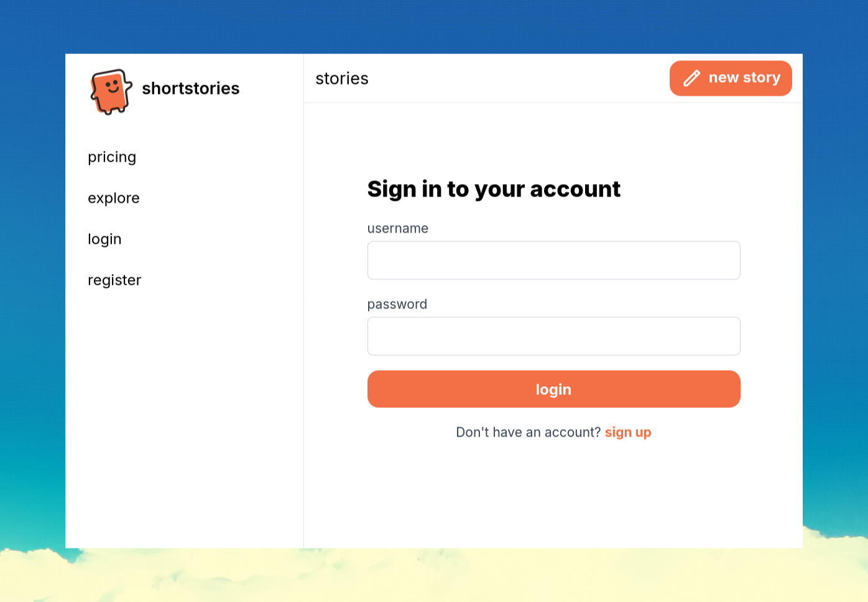Click the username field label
Image resolution: width=868 pixels, height=602 pixels.
click(398, 228)
